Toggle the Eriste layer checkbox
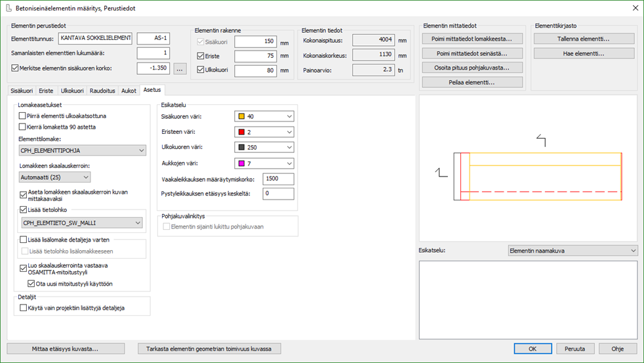This screenshot has height=363, width=644. [x=201, y=56]
